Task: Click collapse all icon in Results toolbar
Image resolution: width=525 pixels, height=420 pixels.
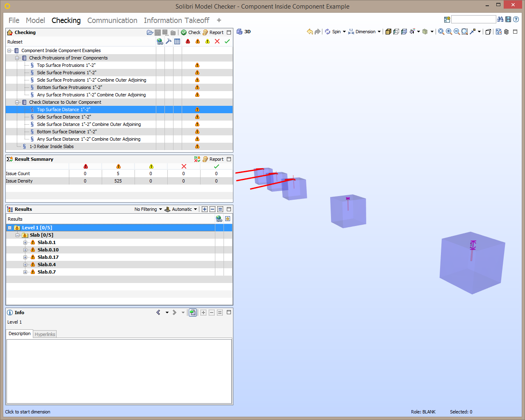Action: (x=212, y=209)
